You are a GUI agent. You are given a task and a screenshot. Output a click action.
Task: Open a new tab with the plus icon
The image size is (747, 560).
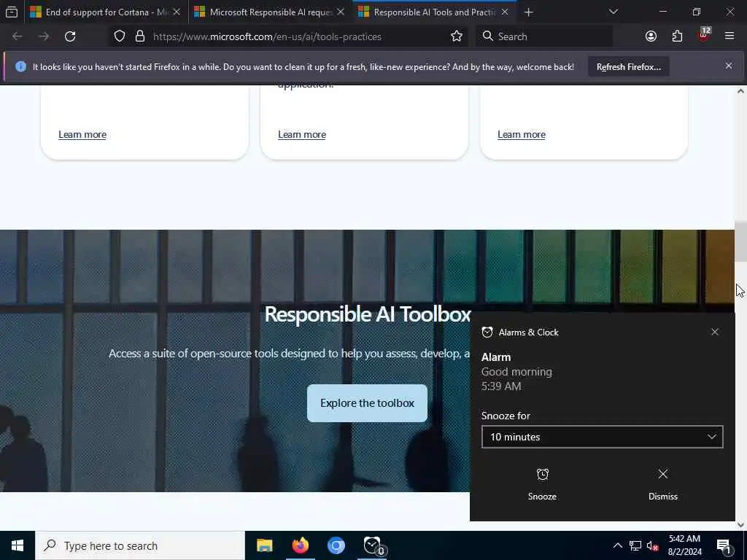pyautogui.click(x=528, y=12)
